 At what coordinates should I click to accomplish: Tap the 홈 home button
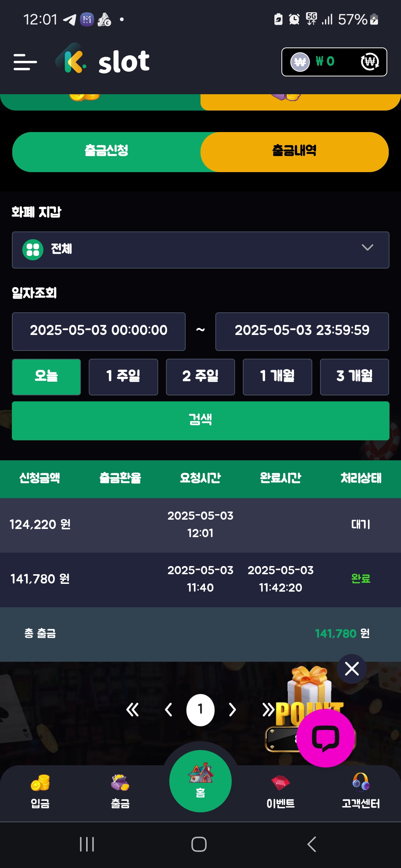click(x=200, y=781)
